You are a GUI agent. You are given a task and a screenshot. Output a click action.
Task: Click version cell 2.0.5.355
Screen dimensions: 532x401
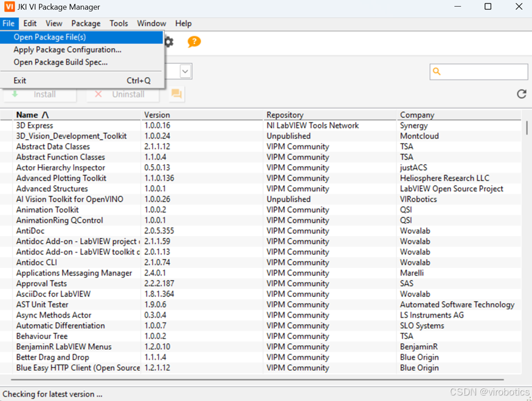[159, 231]
